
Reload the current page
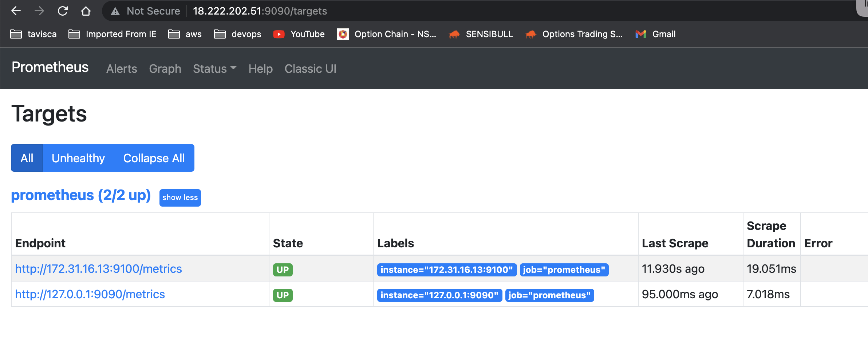[x=63, y=11]
